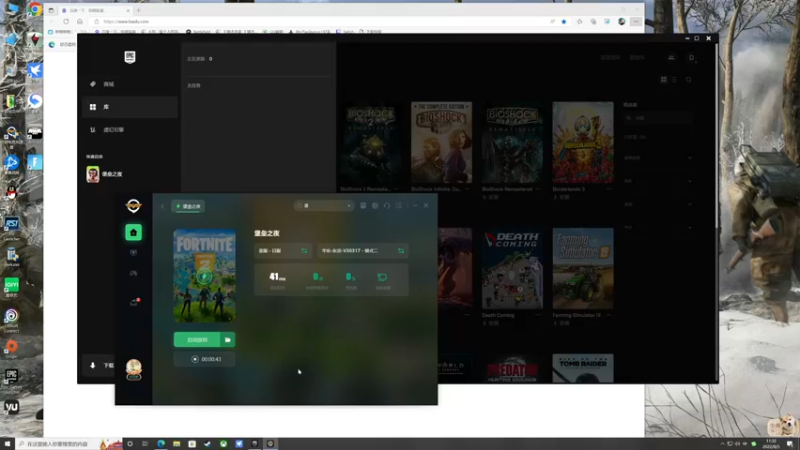
Task: Launch Fortnite from Epic quick launch list
Action: point(105,174)
